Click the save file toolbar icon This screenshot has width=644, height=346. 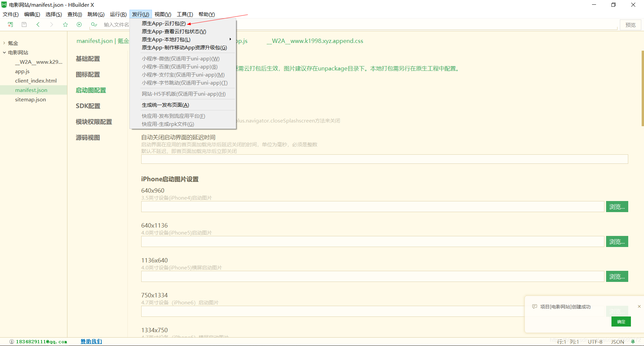tap(24, 24)
